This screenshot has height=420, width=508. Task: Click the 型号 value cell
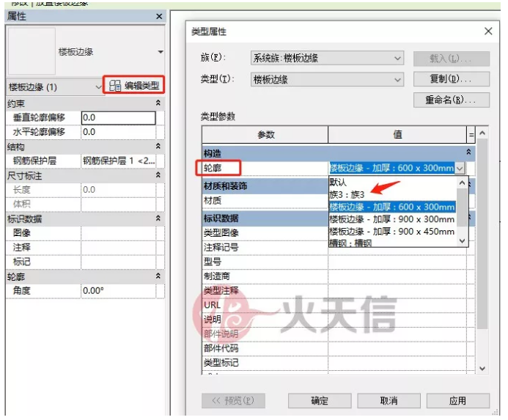(397, 262)
